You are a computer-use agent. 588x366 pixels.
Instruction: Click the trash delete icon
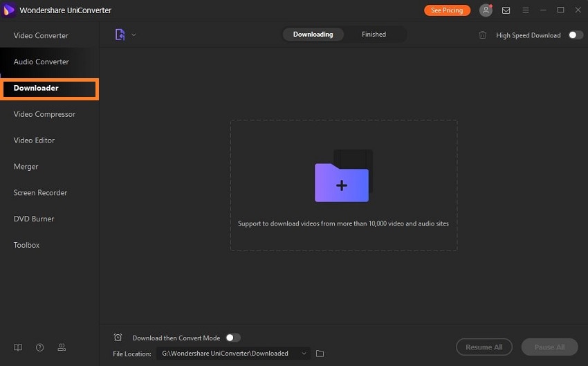tap(483, 35)
